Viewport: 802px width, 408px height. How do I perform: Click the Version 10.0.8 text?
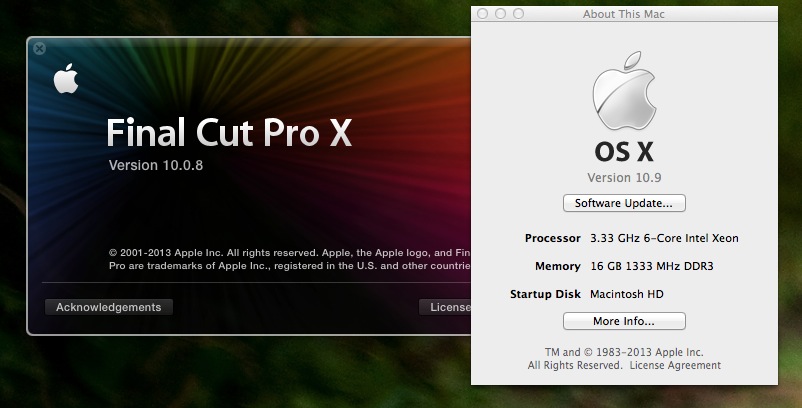(x=155, y=166)
